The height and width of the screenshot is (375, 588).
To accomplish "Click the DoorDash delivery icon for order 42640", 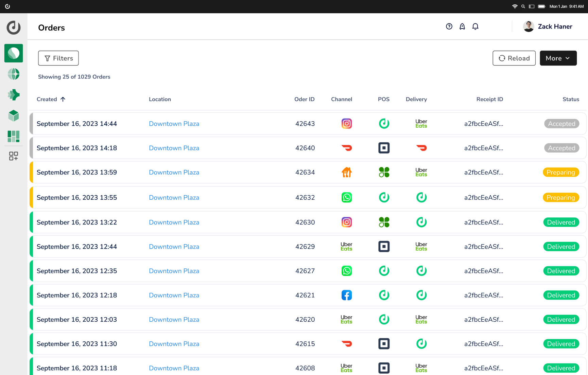I will tap(421, 148).
